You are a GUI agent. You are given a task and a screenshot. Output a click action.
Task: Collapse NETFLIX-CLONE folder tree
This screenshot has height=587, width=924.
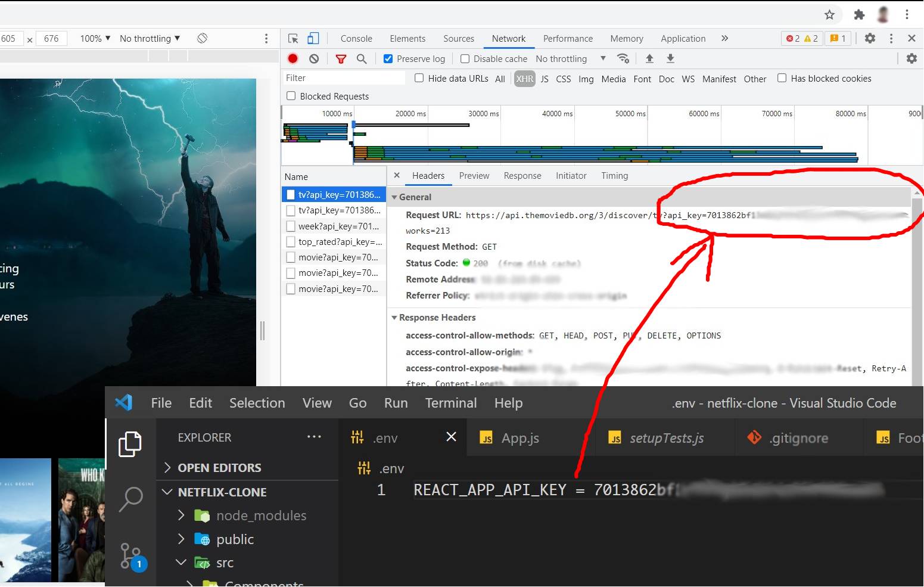(167, 492)
